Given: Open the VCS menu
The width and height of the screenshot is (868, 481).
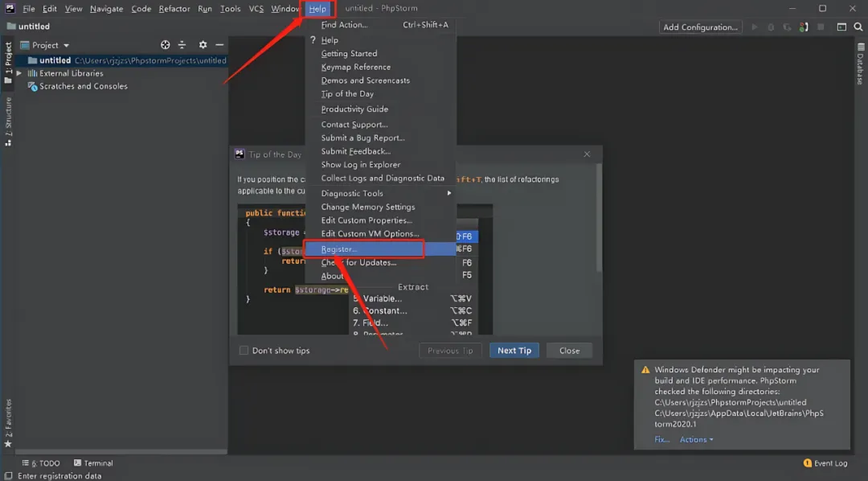Looking at the screenshot, I should tap(256, 8).
